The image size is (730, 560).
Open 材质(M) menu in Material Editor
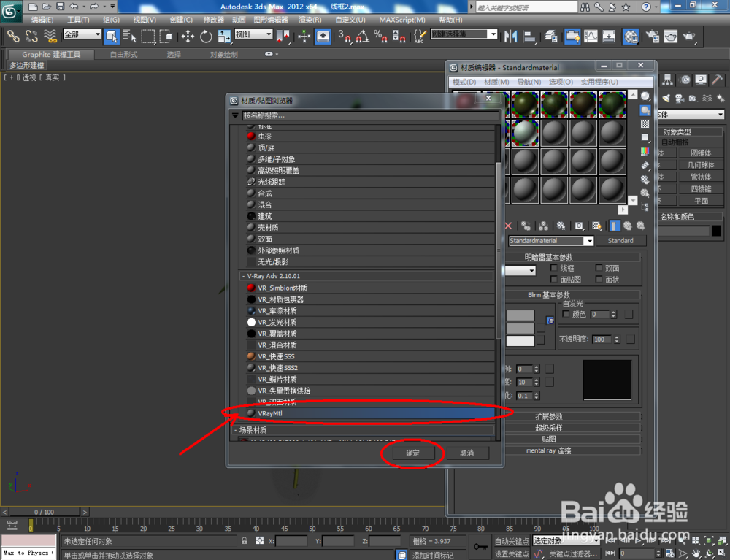coord(496,82)
